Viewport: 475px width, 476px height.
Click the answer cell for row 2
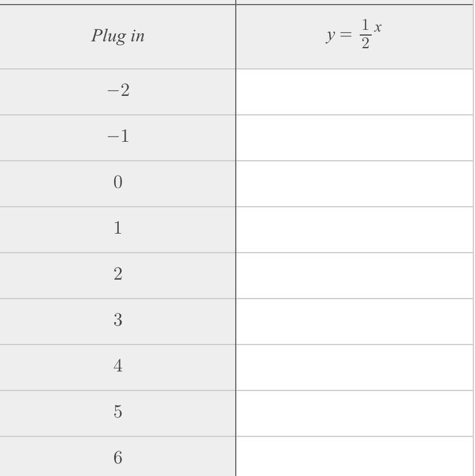click(355, 276)
